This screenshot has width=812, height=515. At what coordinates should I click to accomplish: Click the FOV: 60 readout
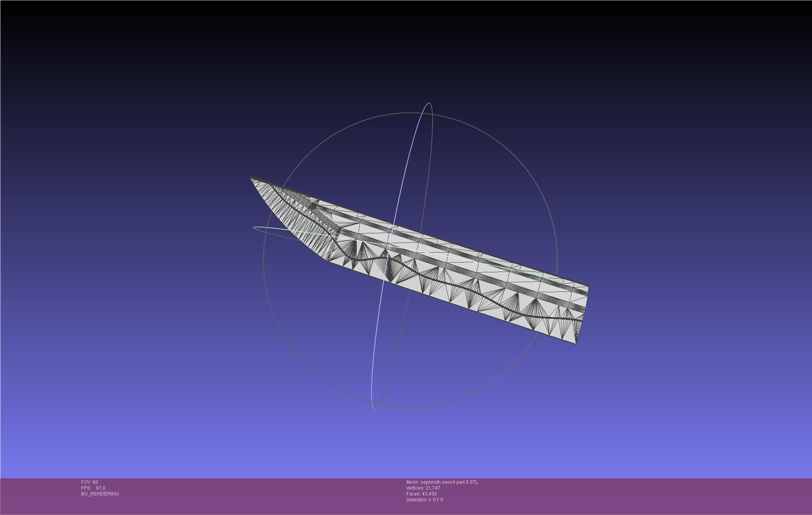(x=89, y=482)
